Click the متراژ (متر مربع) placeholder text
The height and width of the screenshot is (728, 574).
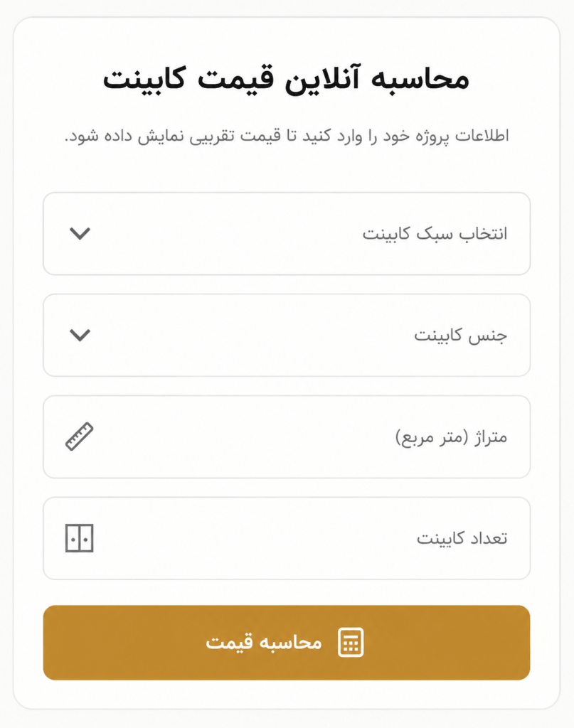(x=452, y=437)
